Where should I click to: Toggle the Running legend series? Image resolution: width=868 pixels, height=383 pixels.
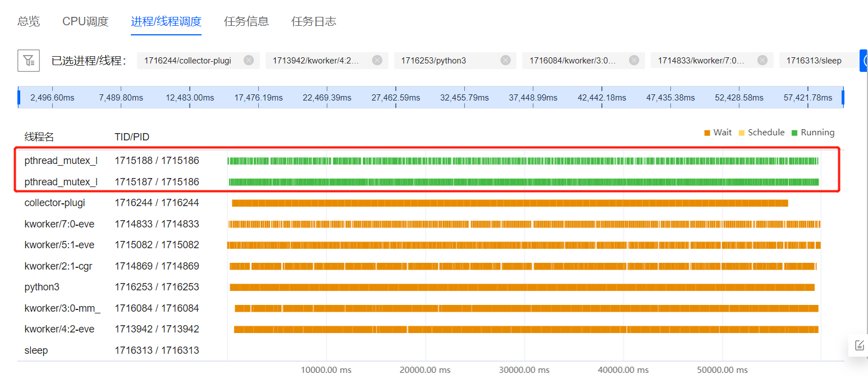point(813,133)
